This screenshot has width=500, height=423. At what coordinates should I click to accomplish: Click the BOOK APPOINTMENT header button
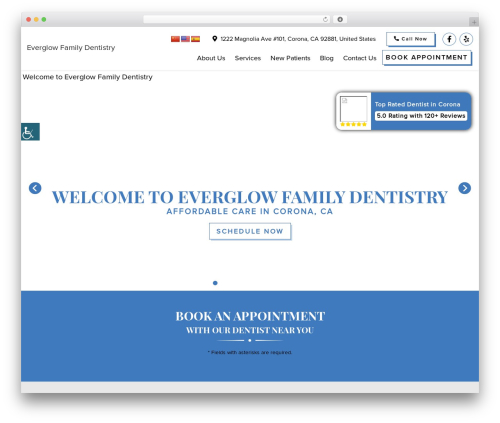click(427, 58)
